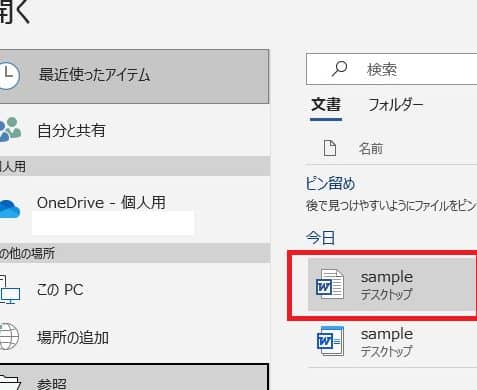Choose この PC location
Screen dimensions: 477x390
(x=134, y=289)
